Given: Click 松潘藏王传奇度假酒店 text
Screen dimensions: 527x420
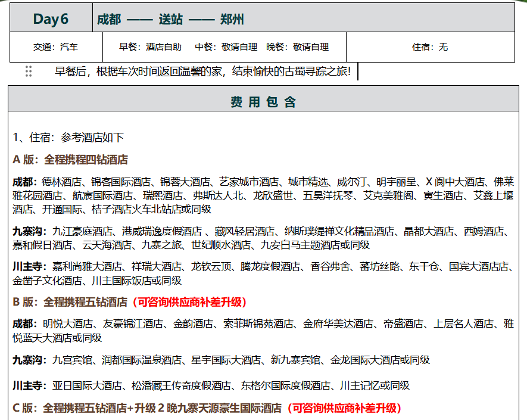Looking at the screenshot, I should (182, 385).
